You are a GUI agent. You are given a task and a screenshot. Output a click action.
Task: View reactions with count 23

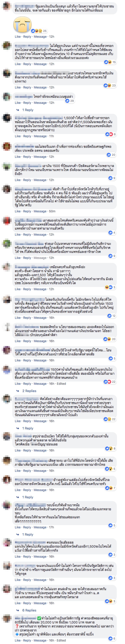coord(110,86)
